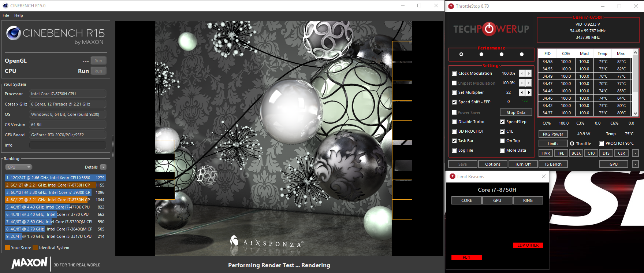Toggle BD PROCHOT checkbox
Image resolution: width=644 pixels, height=273 pixels.
[x=454, y=131]
